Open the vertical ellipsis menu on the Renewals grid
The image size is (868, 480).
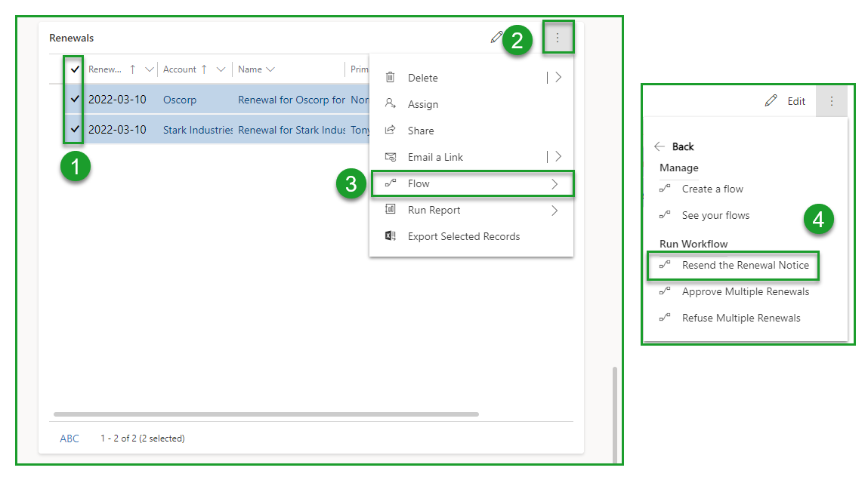pos(558,37)
